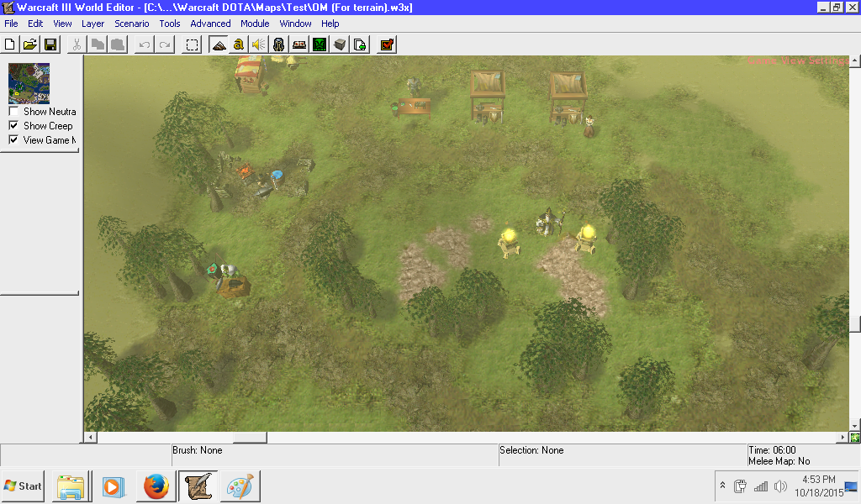
Task: Click the horizontal scrollbar thumb
Action: 250,438
